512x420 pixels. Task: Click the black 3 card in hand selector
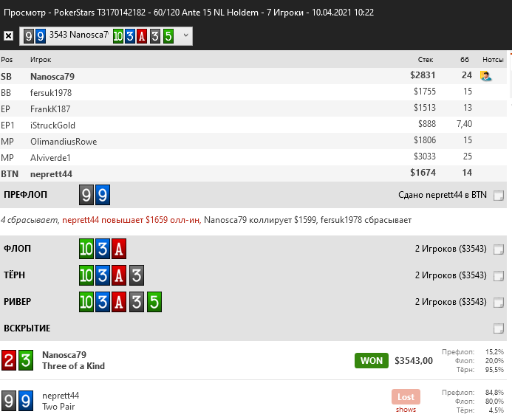[155, 36]
